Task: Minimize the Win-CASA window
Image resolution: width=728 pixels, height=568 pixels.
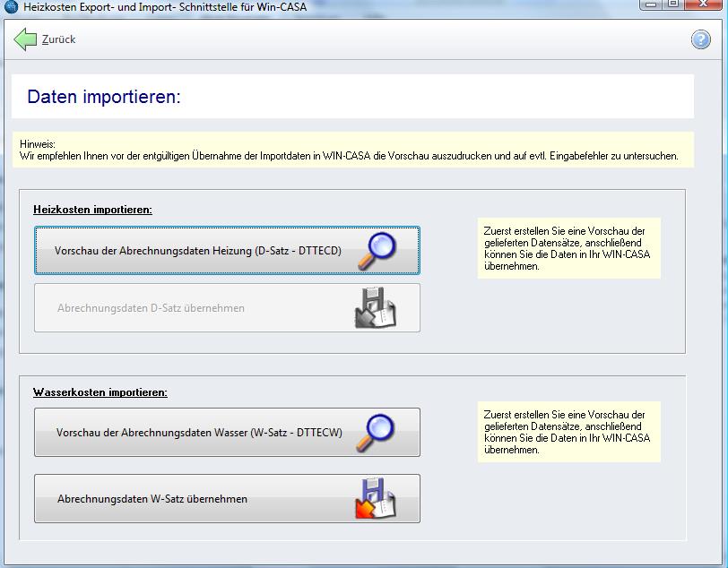Action: point(651,4)
